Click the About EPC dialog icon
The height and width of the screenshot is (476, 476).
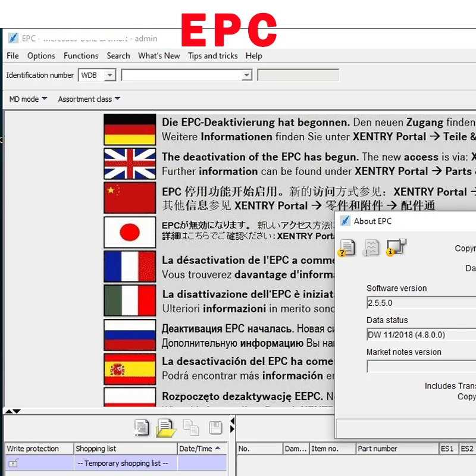345,221
